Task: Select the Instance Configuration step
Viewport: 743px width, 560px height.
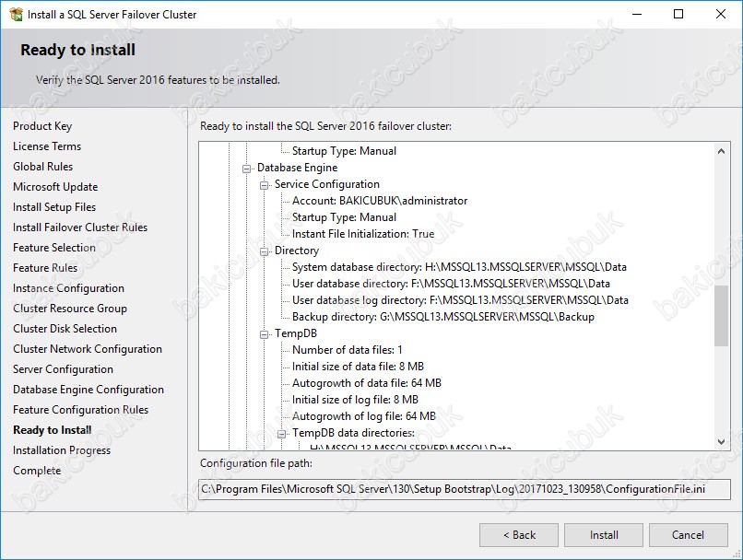Action: click(x=69, y=288)
